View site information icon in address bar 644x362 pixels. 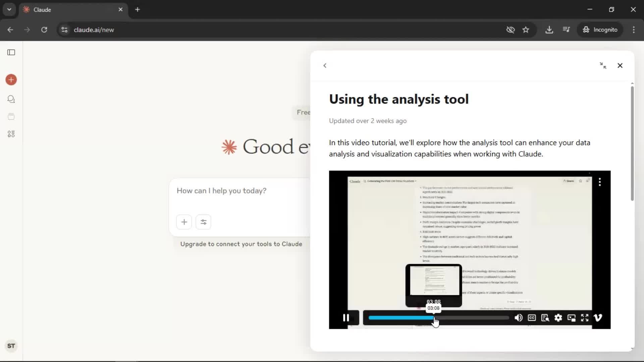[x=64, y=30]
